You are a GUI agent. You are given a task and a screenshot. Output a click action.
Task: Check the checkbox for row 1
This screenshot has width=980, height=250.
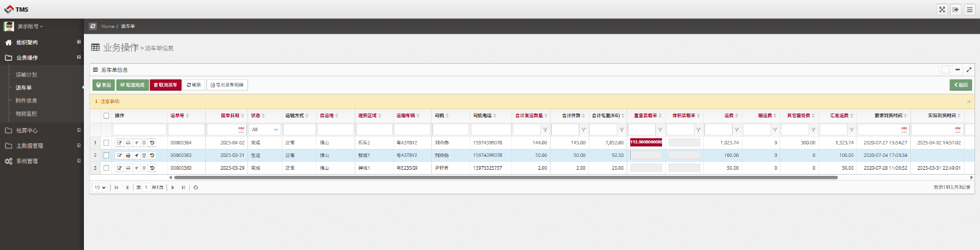point(106,143)
